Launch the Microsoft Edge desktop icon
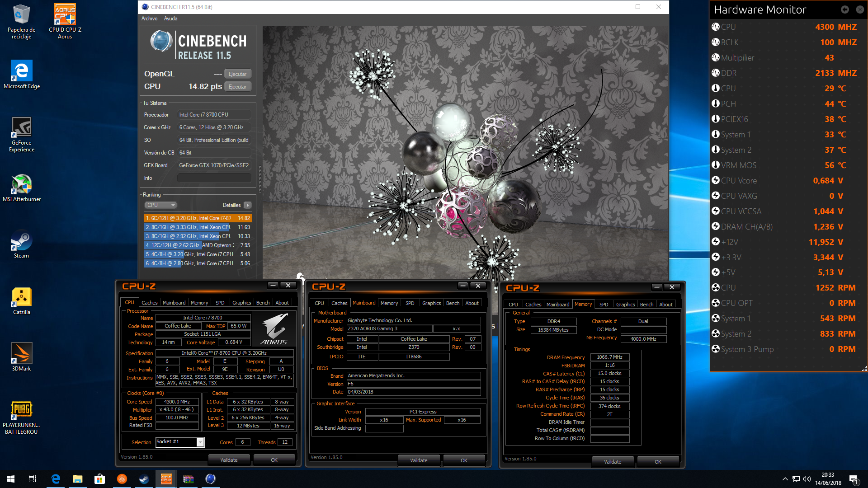The image size is (868, 488). tap(21, 75)
